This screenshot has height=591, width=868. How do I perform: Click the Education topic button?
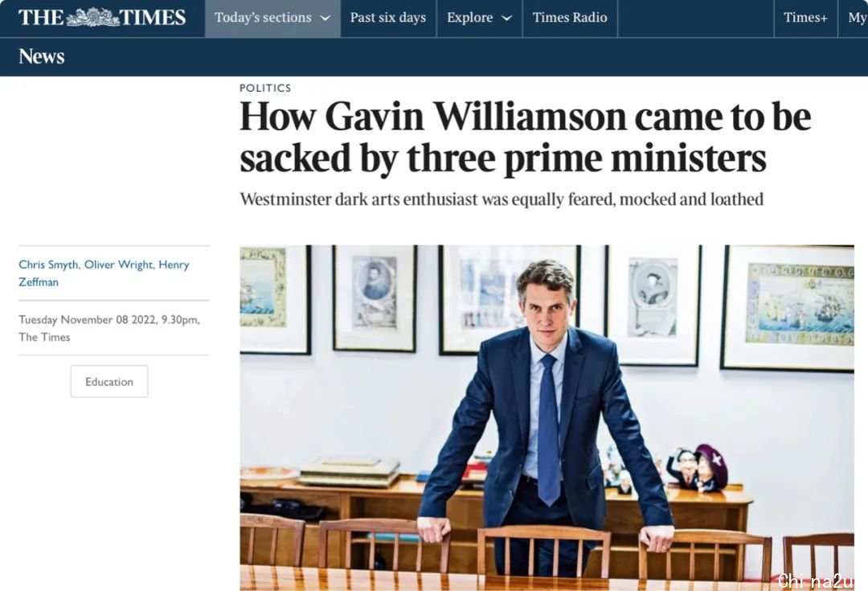click(x=109, y=382)
